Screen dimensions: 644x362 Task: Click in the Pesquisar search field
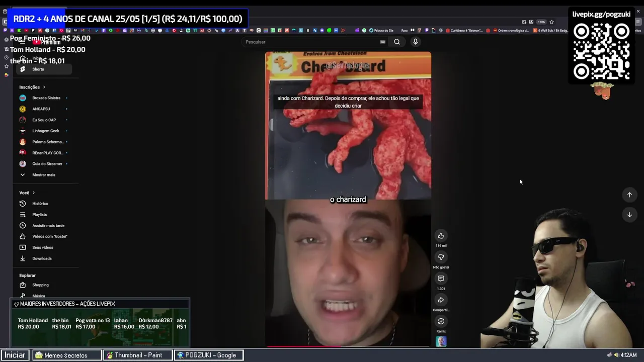[x=312, y=42]
